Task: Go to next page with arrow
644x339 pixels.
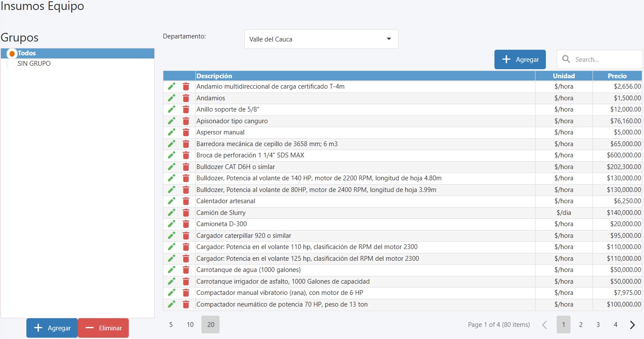Action: point(632,325)
